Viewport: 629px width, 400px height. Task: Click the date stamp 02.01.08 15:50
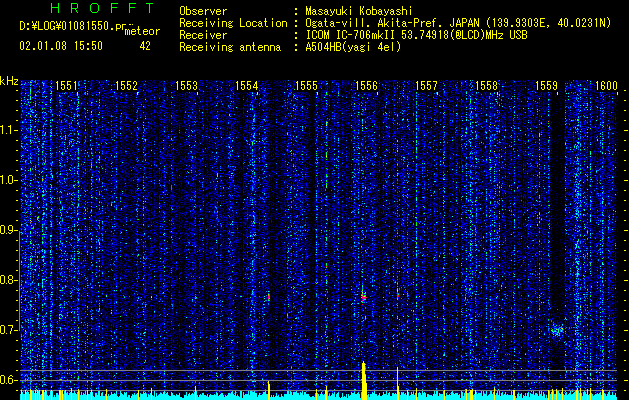point(61,46)
